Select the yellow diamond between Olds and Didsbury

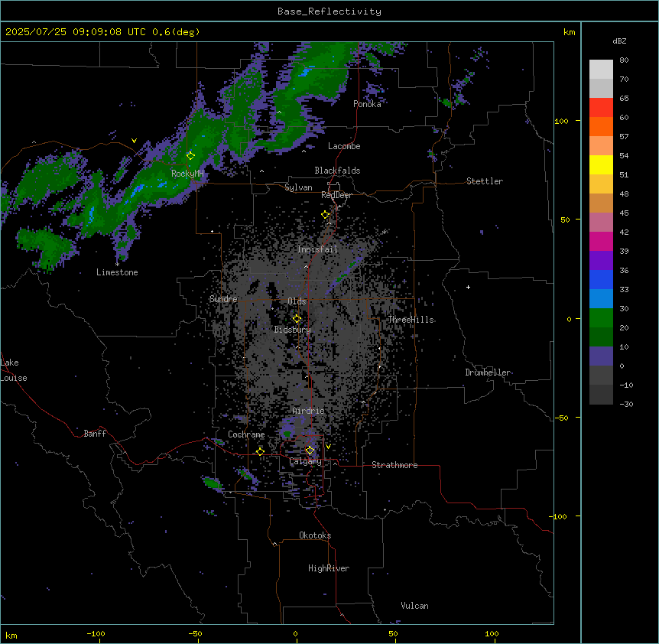[x=297, y=319]
